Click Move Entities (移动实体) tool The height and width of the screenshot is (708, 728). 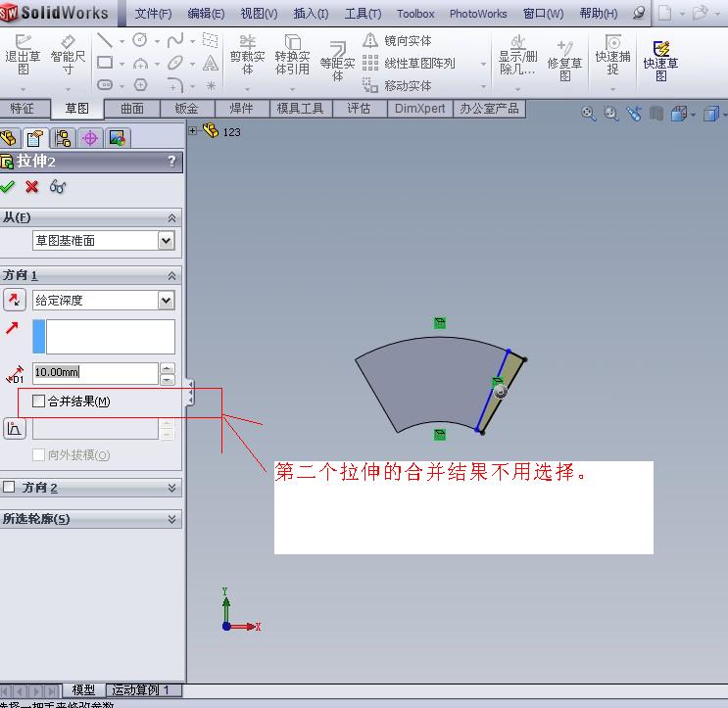(x=397, y=85)
